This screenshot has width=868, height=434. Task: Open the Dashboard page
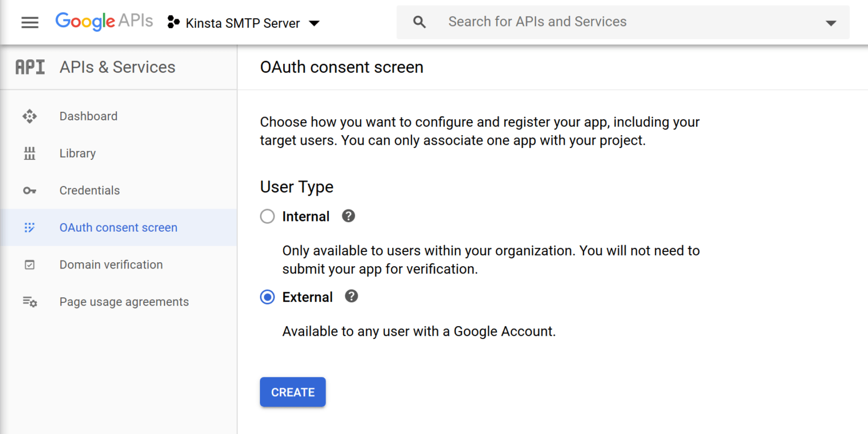click(x=88, y=116)
